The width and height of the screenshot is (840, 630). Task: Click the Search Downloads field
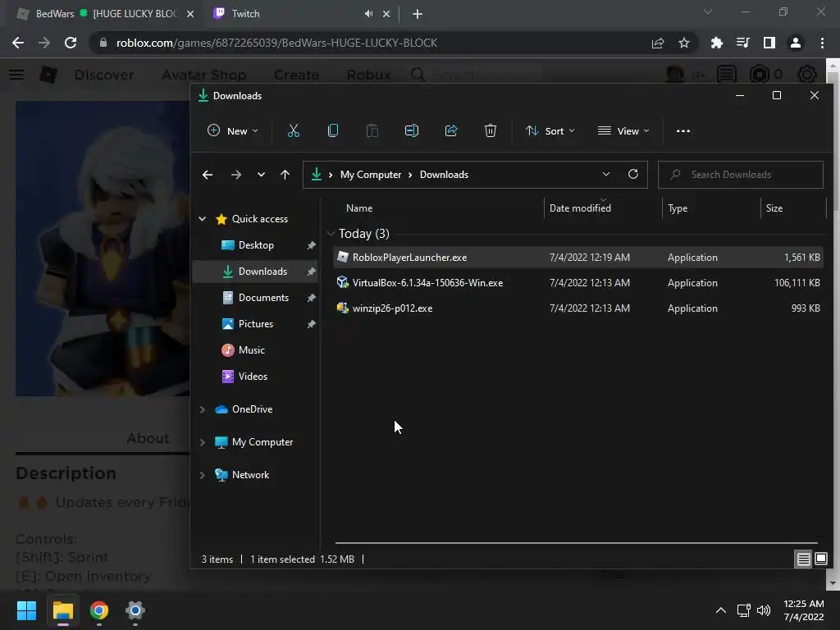click(741, 175)
